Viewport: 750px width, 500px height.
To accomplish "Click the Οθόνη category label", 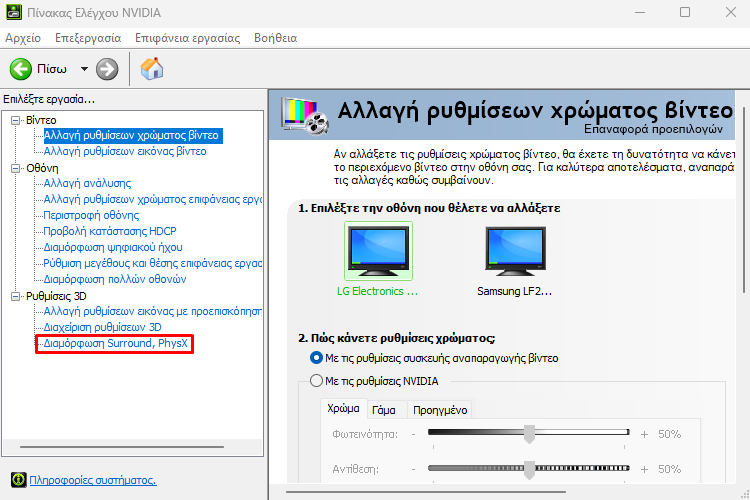I will [x=42, y=168].
